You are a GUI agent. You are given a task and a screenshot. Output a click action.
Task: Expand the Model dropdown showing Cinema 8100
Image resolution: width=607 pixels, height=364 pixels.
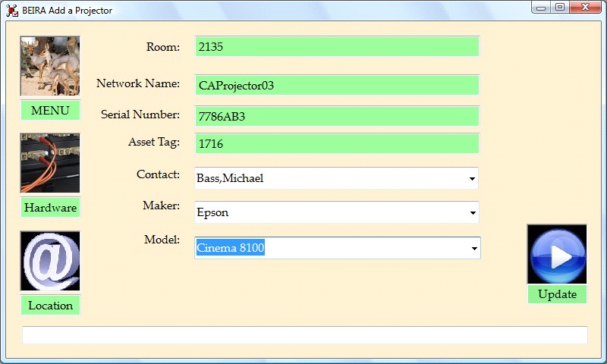point(473,248)
